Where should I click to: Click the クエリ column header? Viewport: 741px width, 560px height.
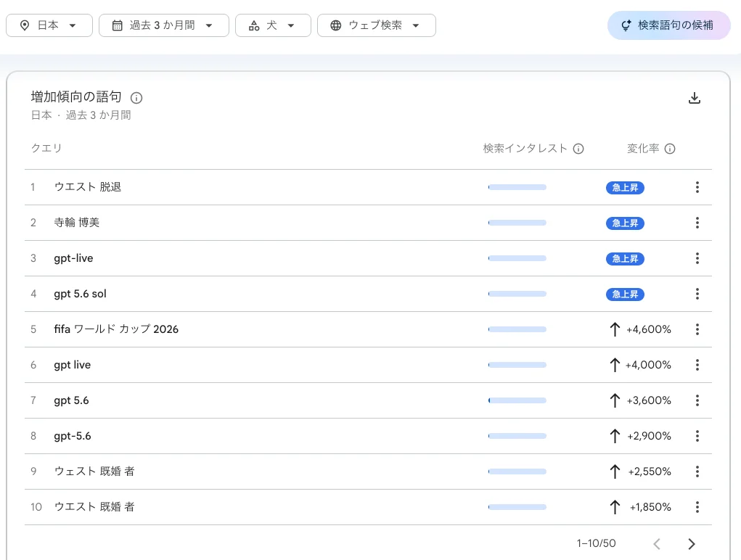coord(46,148)
